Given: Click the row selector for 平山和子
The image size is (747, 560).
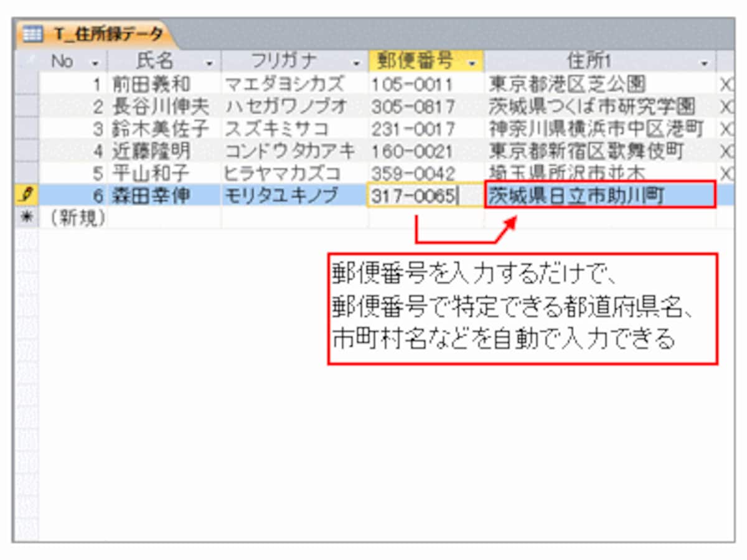Looking at the screenshot, I should pyautogui.click(x=27, y=173).
